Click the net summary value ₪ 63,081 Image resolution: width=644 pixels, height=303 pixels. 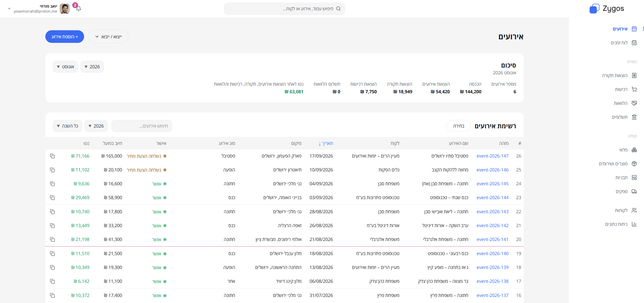294,92
